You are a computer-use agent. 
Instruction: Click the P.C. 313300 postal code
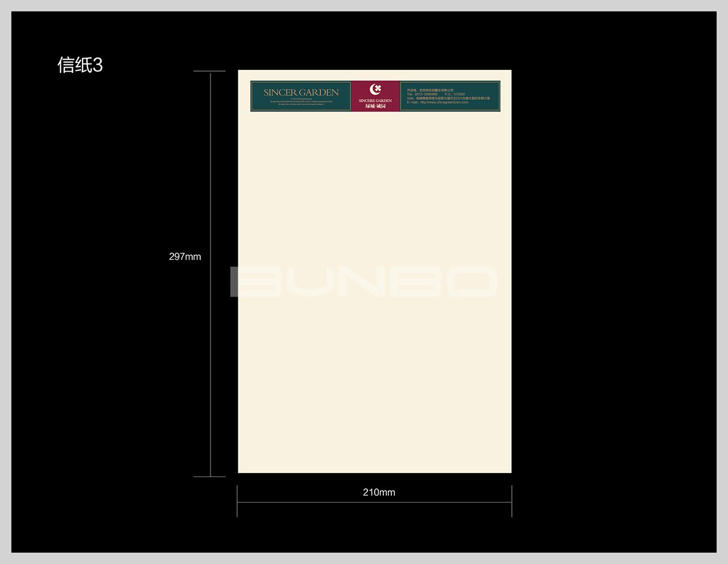[455, 94]
